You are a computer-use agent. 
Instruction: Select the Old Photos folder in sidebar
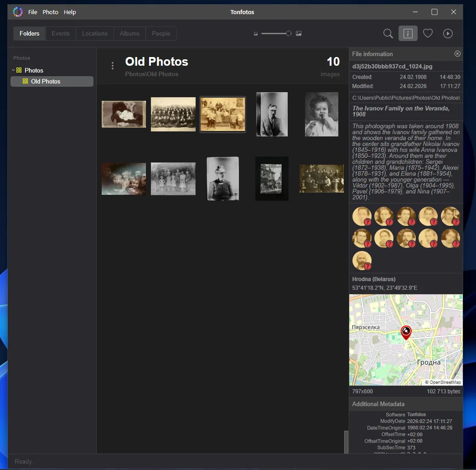click(x=46, y=81)
